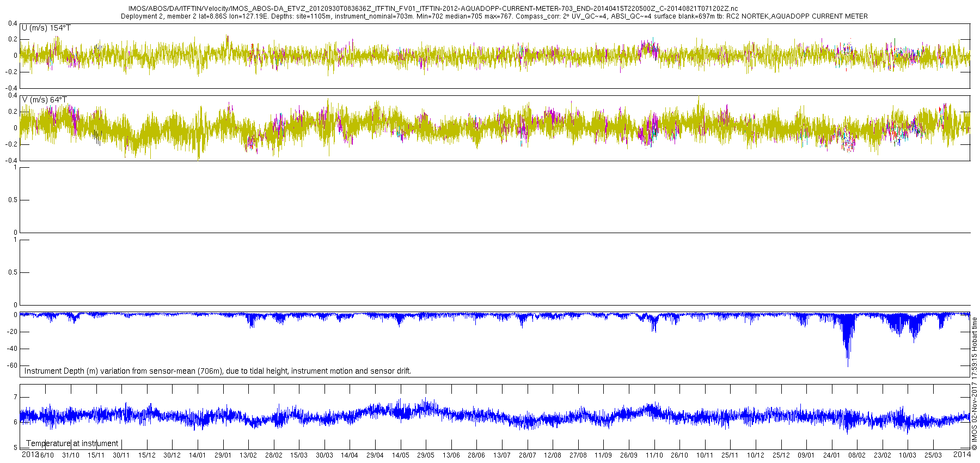Screen dimensions: 980x463
Task: Select date tick '11/09'
Action: pyautogui.click(x=603, y=455)
